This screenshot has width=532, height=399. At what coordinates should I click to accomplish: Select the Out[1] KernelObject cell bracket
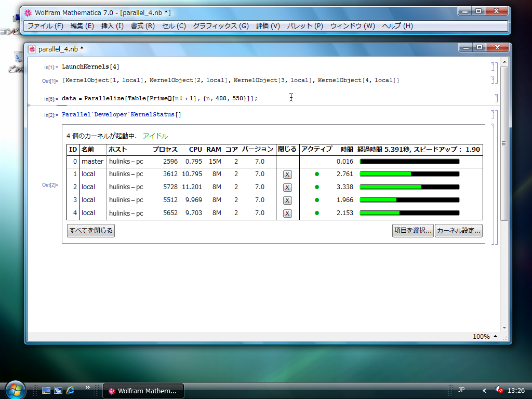click(493, 79)
